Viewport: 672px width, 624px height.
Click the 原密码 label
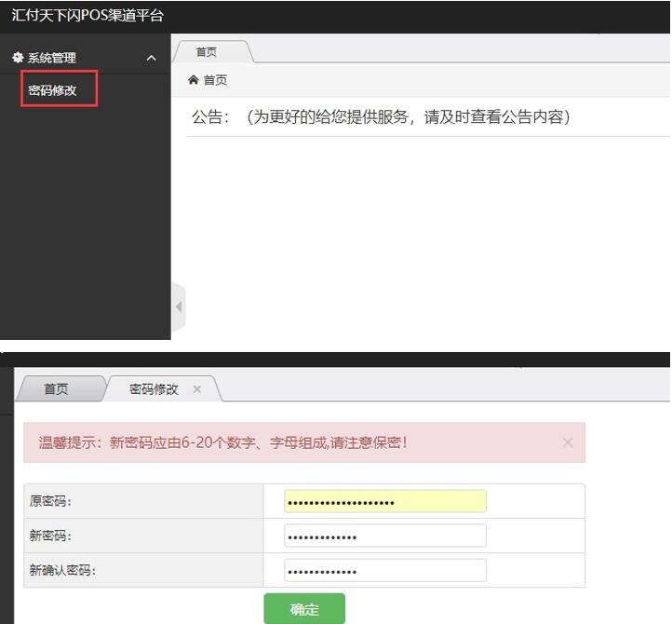point(50,501)
